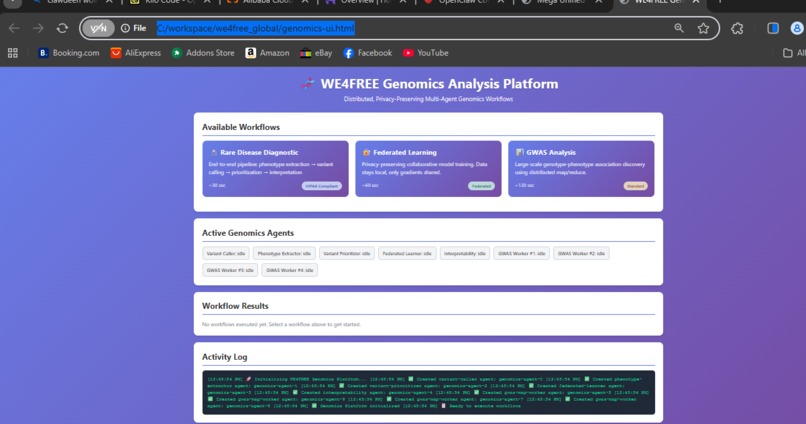The image size is (806, 424).
Task: Toggle the VPN switch in address bar
Action: 98,28
